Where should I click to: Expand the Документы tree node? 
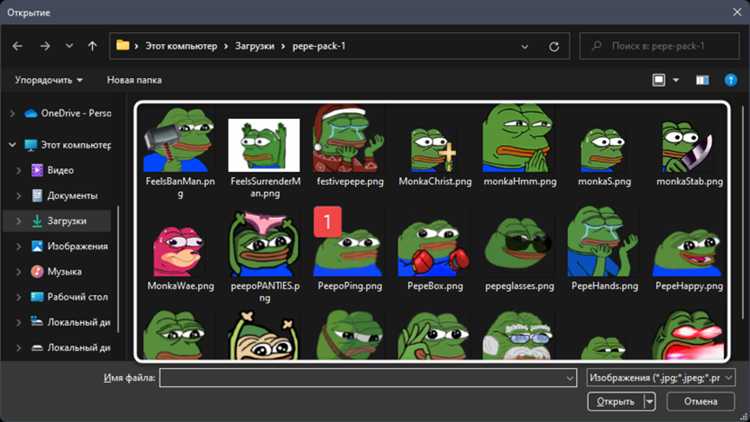pos(19,196)
